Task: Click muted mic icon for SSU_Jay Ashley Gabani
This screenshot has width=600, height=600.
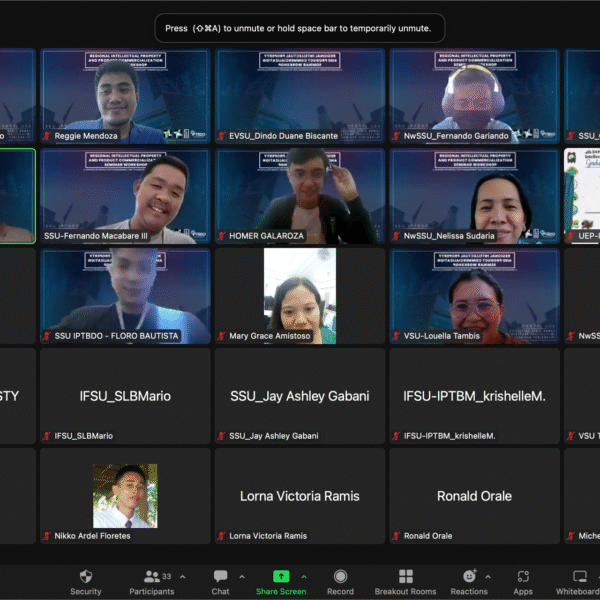Action: (x=221, y=436)
